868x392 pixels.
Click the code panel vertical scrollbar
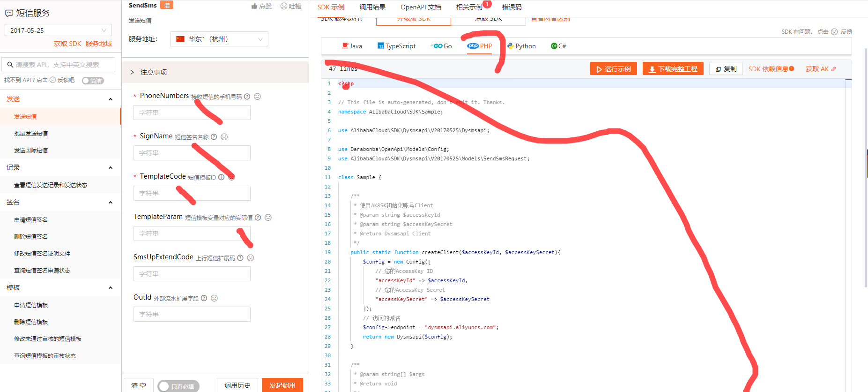(866, 167)
